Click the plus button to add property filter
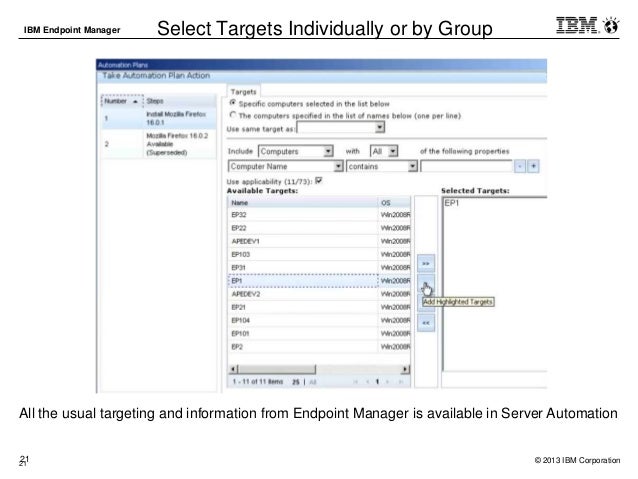The height and width of the screenshot is (479, 638). tap(533, 166)
